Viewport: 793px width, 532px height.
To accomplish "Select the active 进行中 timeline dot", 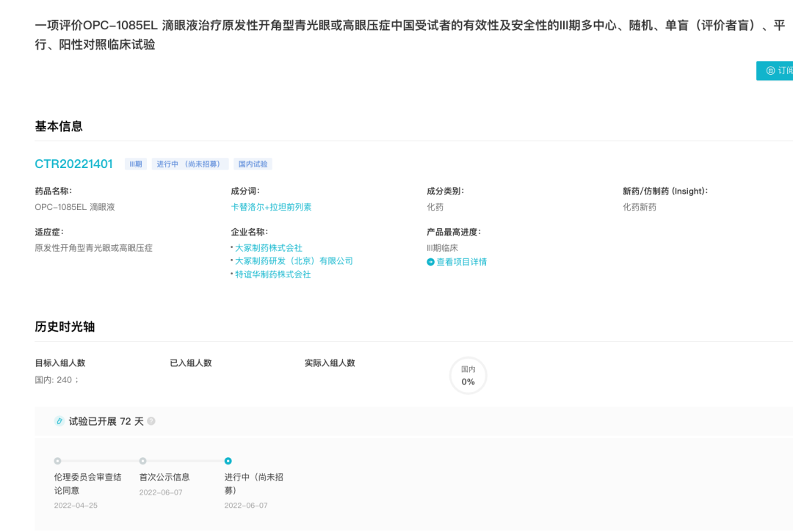I will (x=228, y=461).
